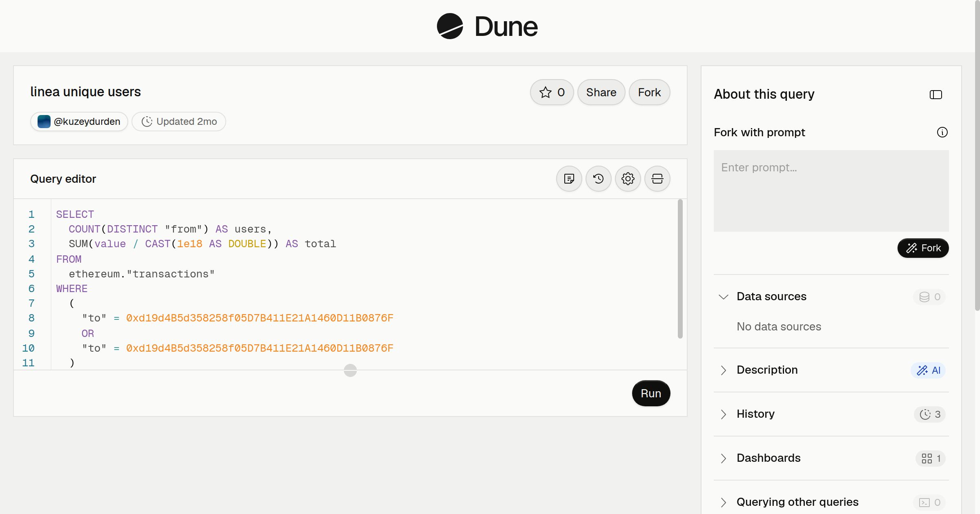Open query editor settings gear
This screenshot has width=980, height=514.
pos(628,179)
